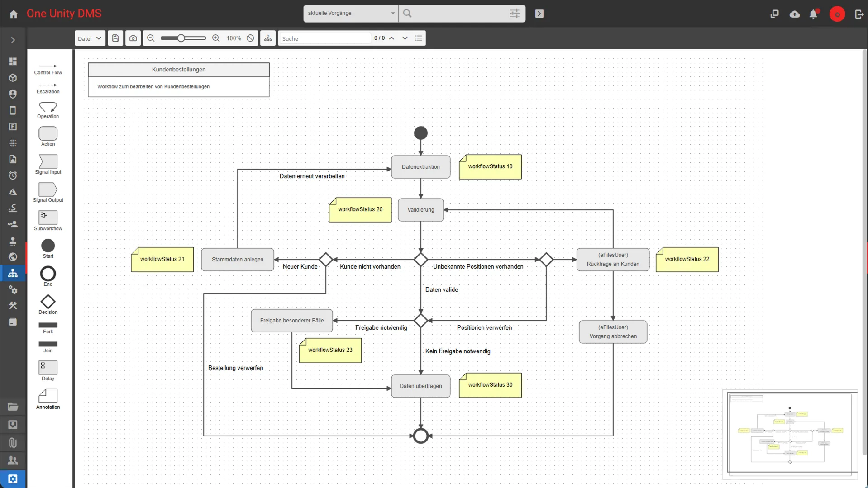The height and width of the screenshot is (488, 868).
Task: Reset zoom using the circle-slash icon
Action: pyautogui.click(x=250, y=38)
